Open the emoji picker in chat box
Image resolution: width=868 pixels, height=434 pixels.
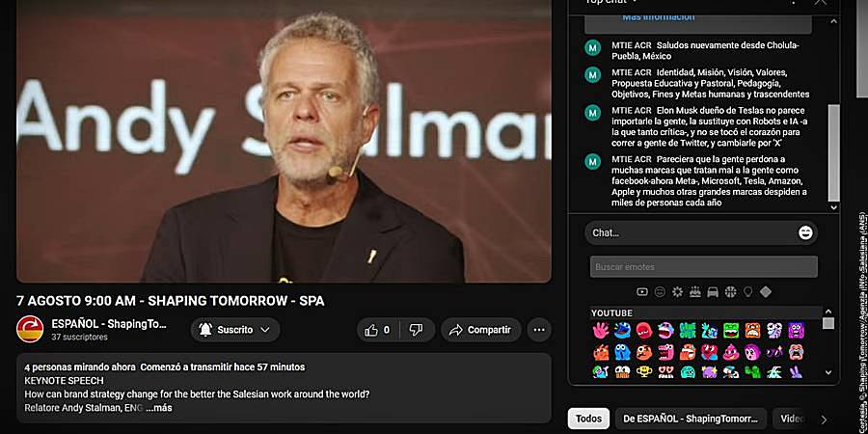tap(805, 233)
